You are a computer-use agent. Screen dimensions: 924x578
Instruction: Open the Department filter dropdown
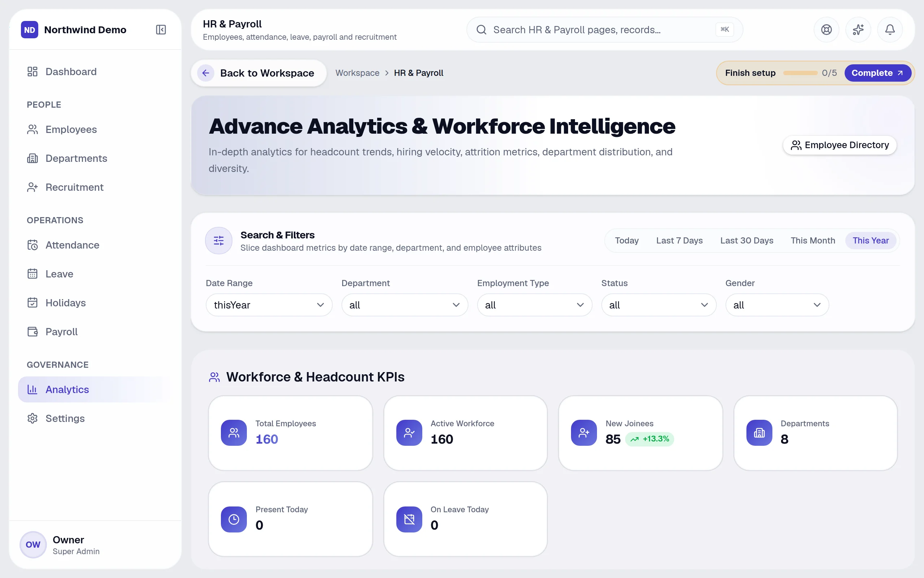click(x=404, y=305)
